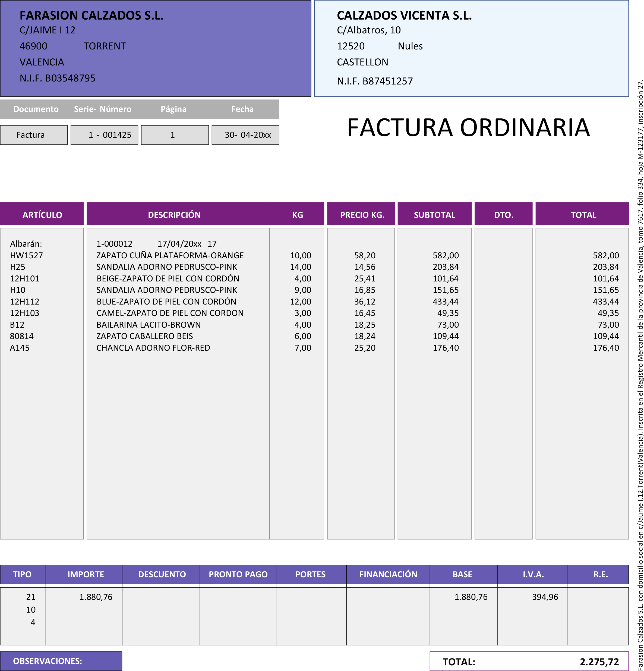Click the BASE footer column header
Viewport: 644px width, 671px height.
462,575
